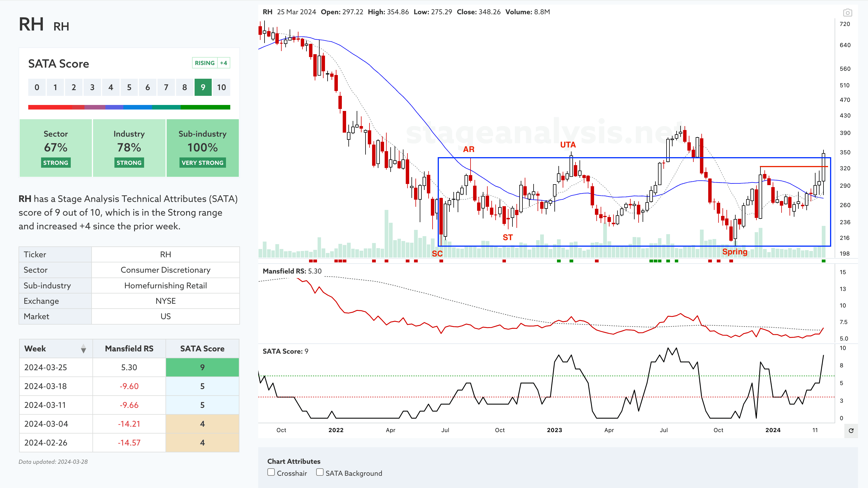Click the red-to-green SATA color gradient bar
868x488 pixels.
129,107
